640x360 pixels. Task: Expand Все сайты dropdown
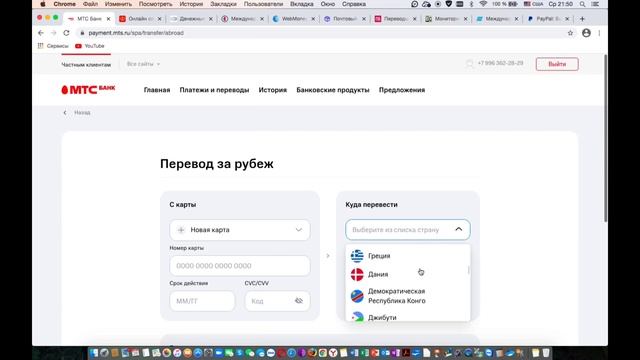[143, 64]
